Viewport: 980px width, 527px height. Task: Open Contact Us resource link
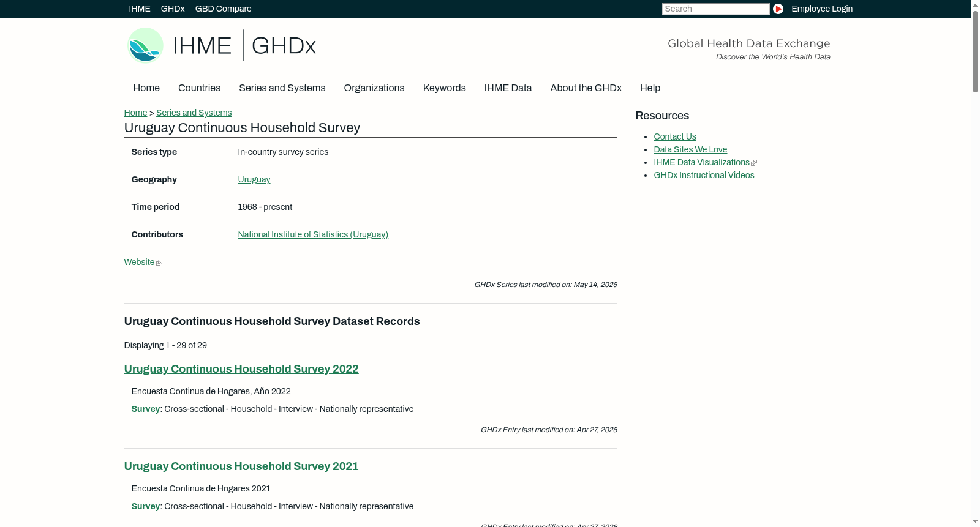coord(675,136)
